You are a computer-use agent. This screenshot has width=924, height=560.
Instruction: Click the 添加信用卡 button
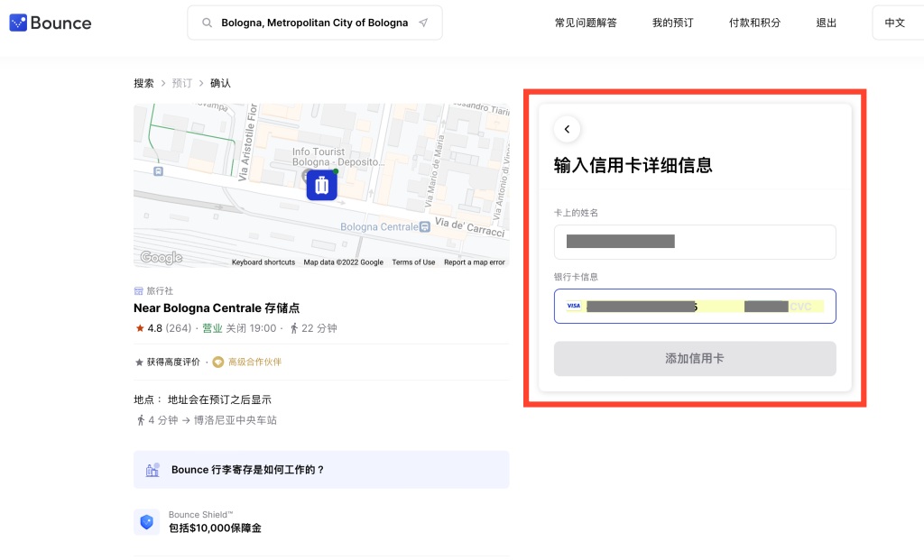click(695, 359)
